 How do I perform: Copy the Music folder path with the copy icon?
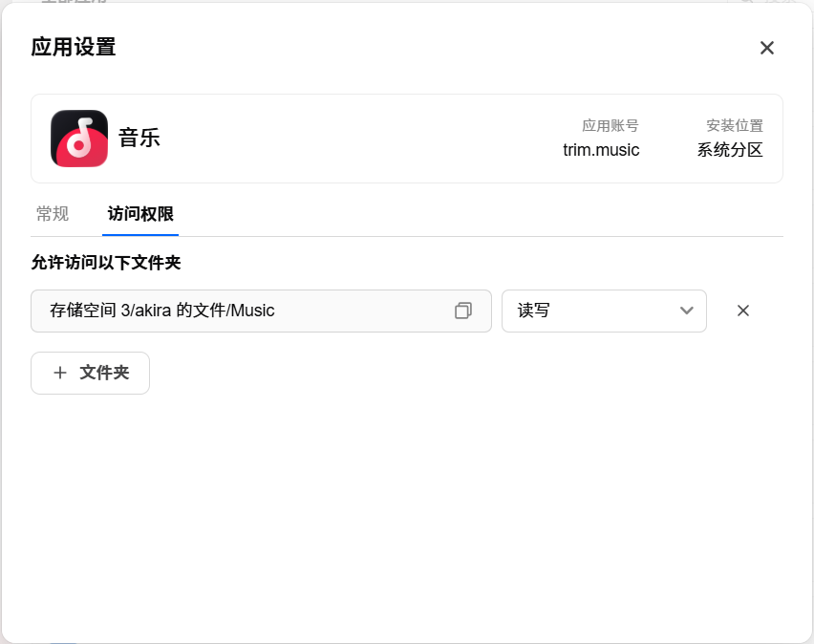[463, 311]
